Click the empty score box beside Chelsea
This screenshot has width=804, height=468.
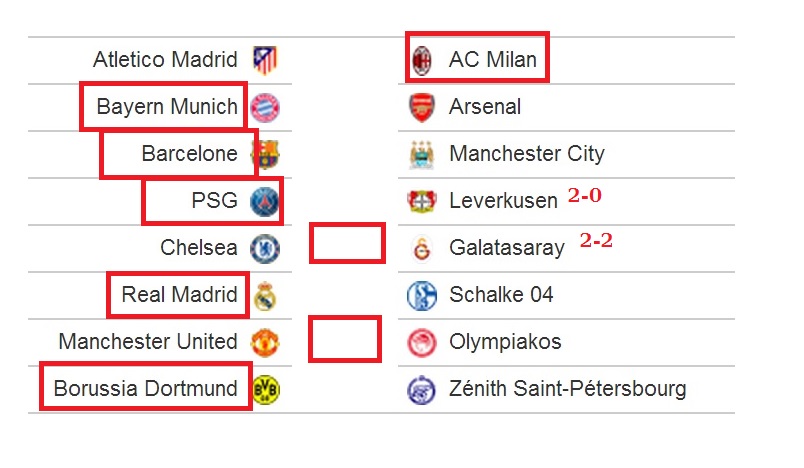pyautogui.click(x=347, y=243)
